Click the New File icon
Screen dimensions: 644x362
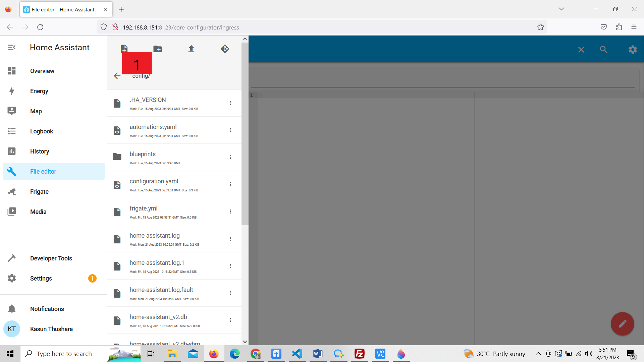(124, 49)
